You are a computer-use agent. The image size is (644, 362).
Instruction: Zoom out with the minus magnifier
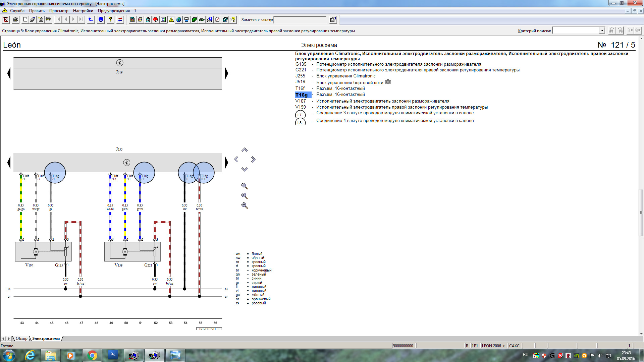tap(245, 205)
